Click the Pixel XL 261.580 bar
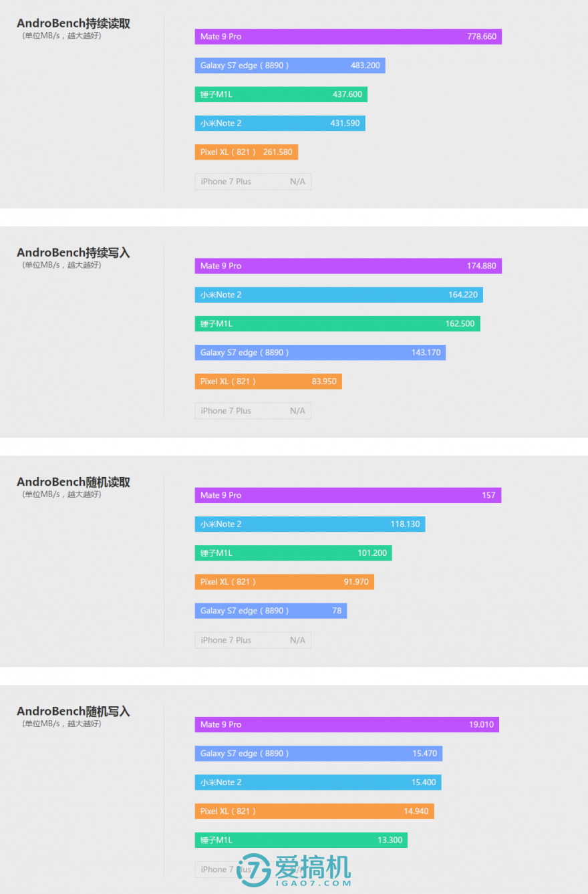Image resolution: width=588 pixels, height=894 pixels. (x=247, y=152)
